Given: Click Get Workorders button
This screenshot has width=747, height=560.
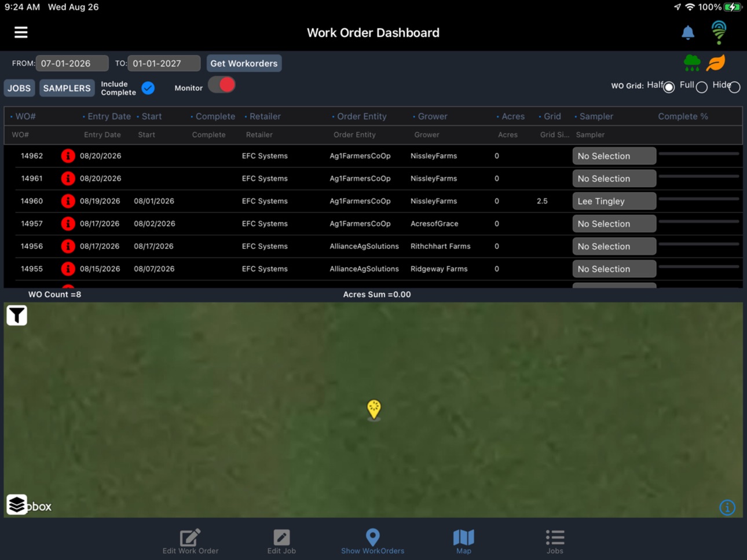Looking at the screenshot, I should click(244, 63).
